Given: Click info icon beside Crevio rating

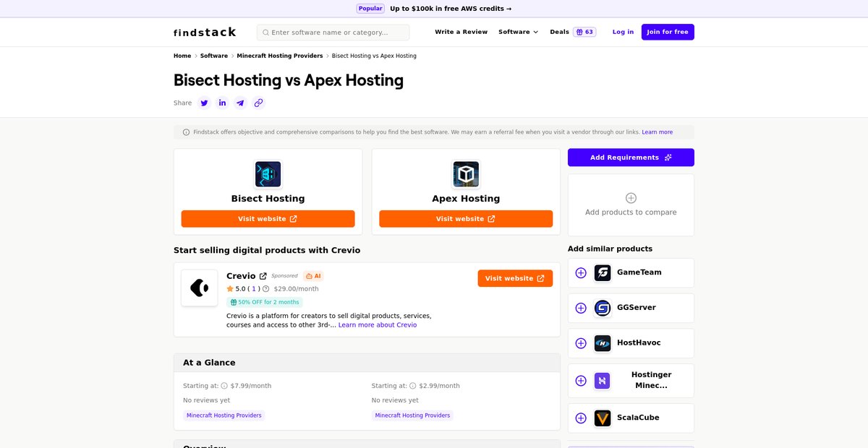Looking at the screenshot, I should click(265, 288).
